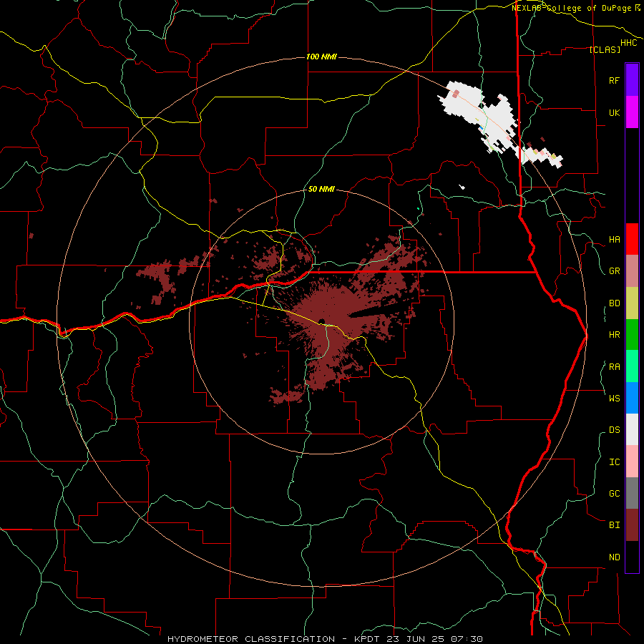Image resolution: width=644 pixels, height=644 pixels.
Task: Select the olive-yellow BD legend swatch
Action: (632, 303)
